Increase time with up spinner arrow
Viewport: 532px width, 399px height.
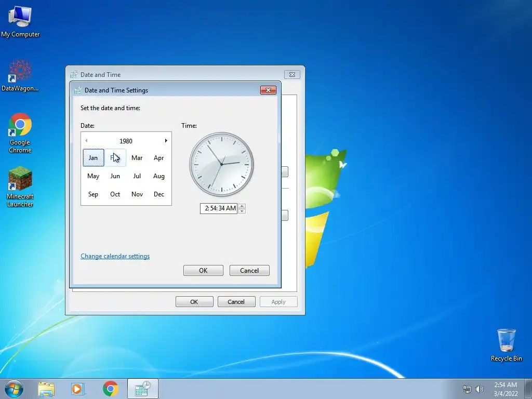click(242, 206)
